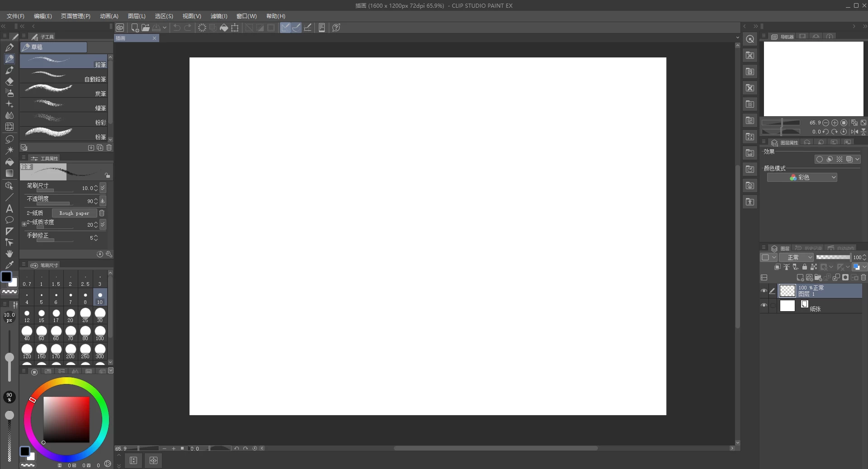Open the 图层(L) menu
This screenshot has width=868, height=469.
click(137, 16)
